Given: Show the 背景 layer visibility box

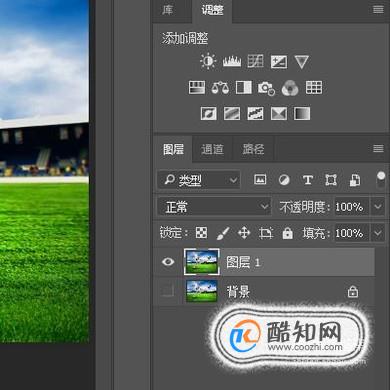Looking at the screenshot, I should (167, 291).
